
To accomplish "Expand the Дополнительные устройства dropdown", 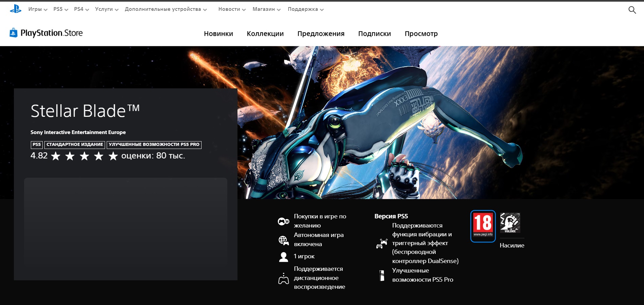I will [x=166, y=9].
